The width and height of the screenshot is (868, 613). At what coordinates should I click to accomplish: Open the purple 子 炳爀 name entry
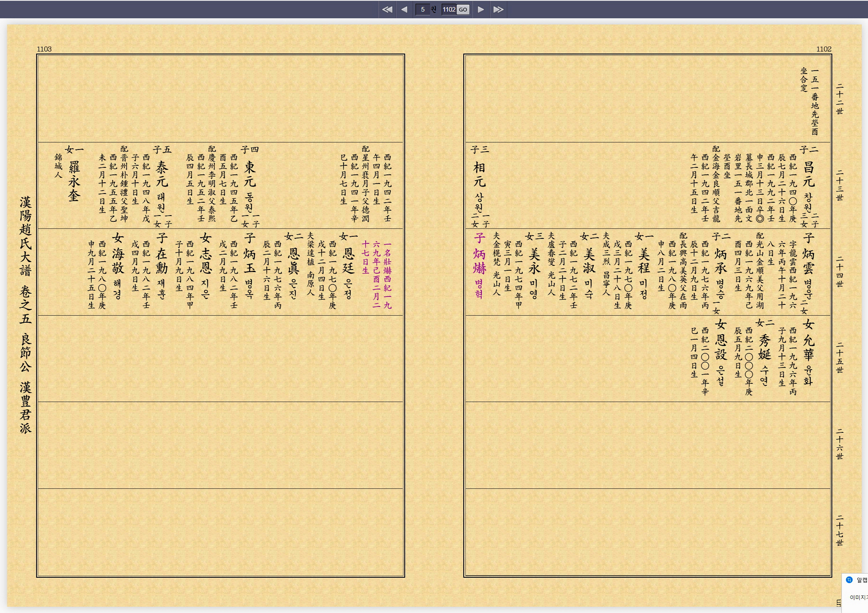479,261
